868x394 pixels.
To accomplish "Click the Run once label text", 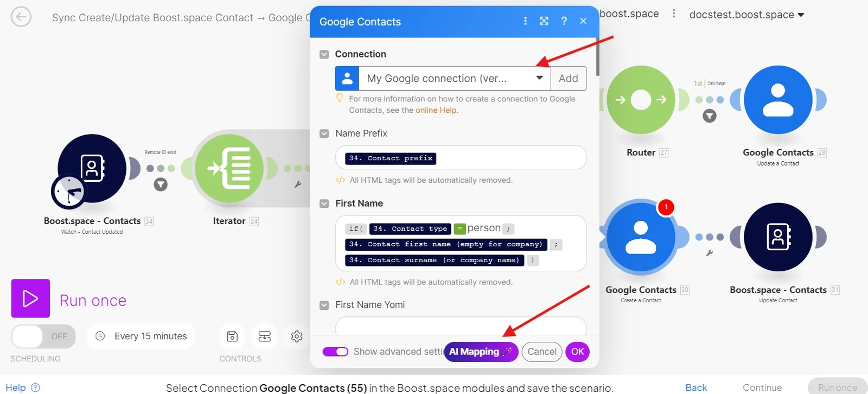I will pyautogui.click(x=93, y=300).
